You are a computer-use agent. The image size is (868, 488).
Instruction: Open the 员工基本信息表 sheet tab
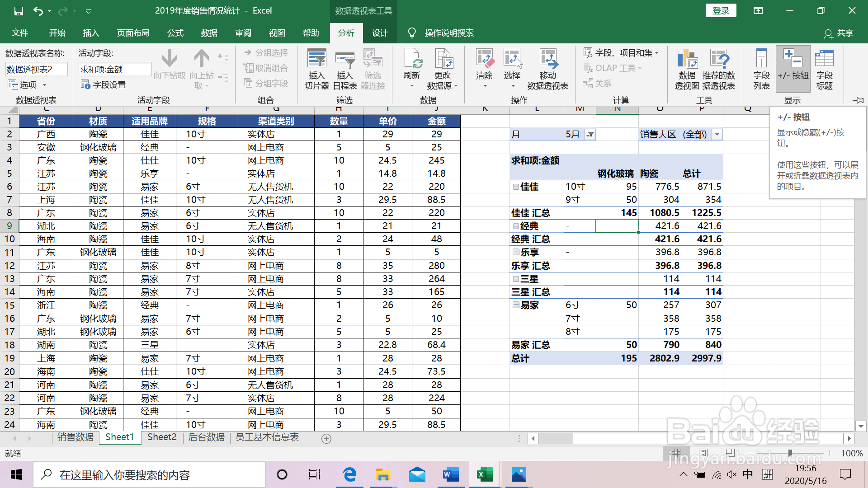point(267,437)
